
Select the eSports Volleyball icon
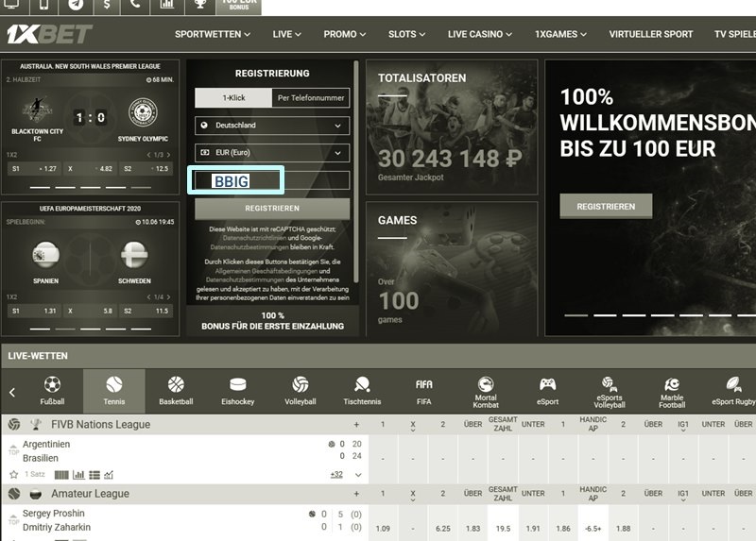point(610,392)
